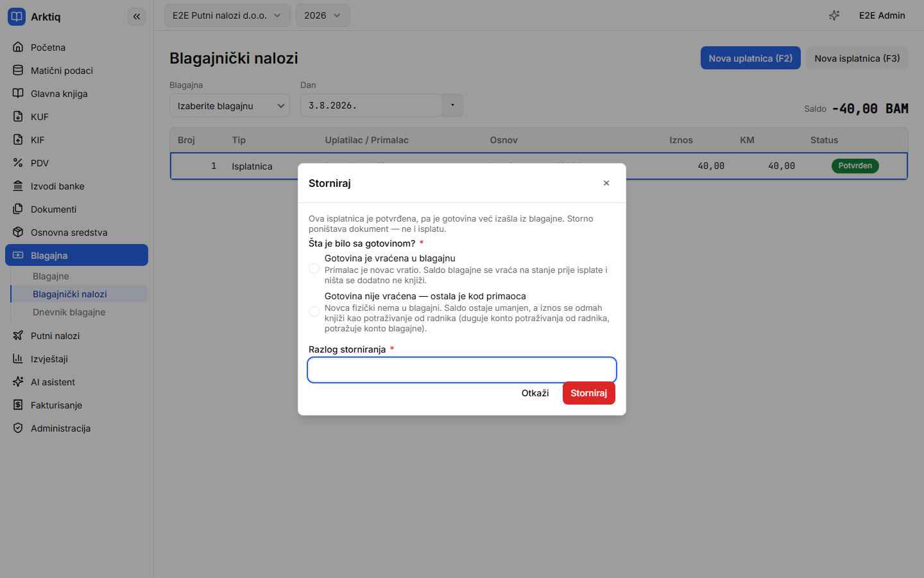Go to Matični podaci section
The width and height of the screenshot is (924, 578).
(x=76, y=70)
